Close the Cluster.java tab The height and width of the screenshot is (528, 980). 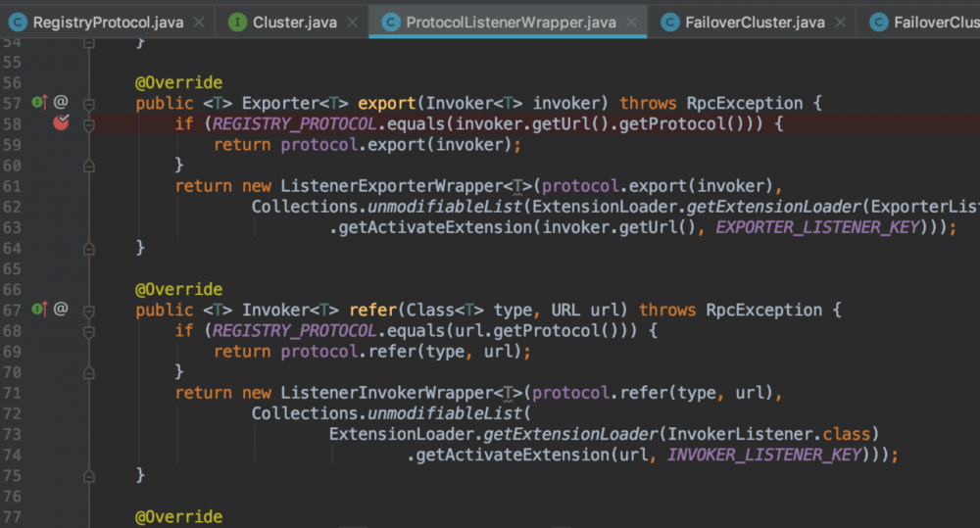tap(353, 23)
